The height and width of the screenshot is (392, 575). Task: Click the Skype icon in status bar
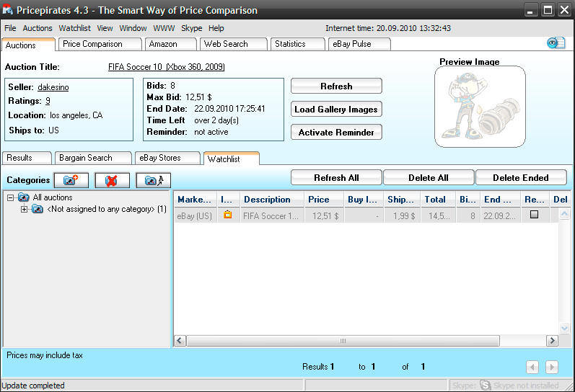[x=485, y=386]
